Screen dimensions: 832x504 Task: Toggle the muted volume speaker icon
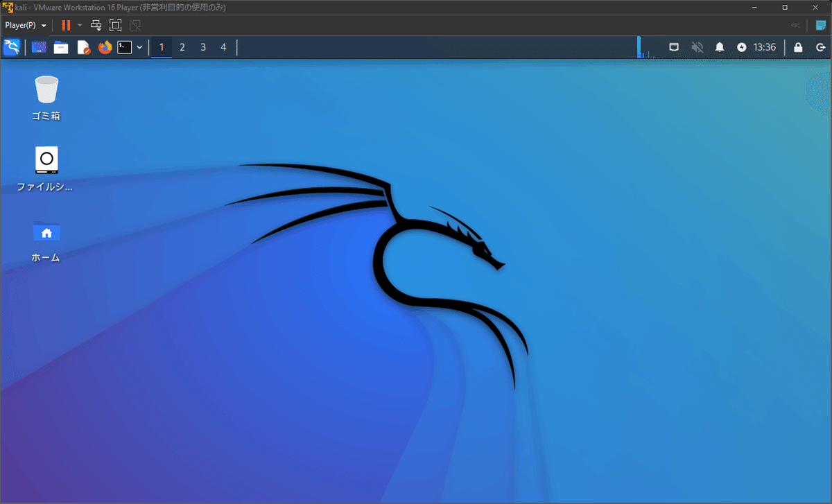[x=697, y=47]
